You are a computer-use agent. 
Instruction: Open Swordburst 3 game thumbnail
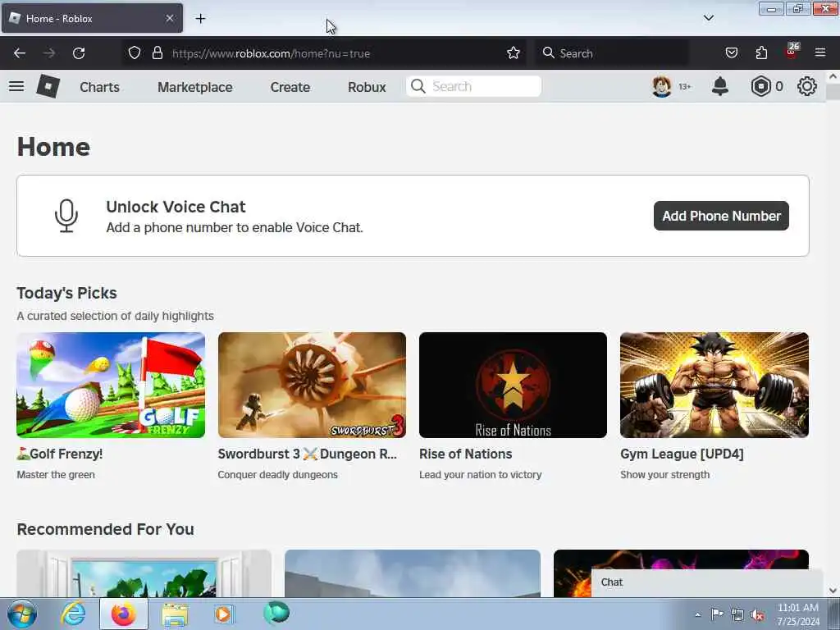click(312, 385)
